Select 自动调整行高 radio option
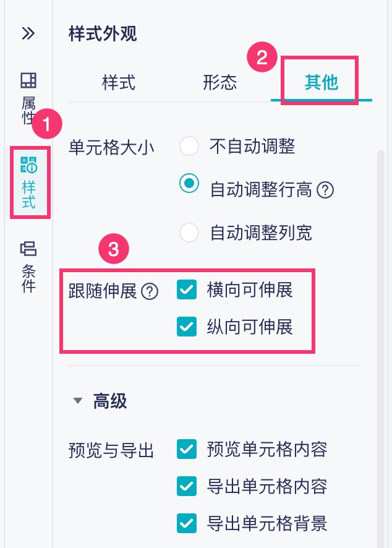This screenshot has width=392, height=548. coord(189,183)
